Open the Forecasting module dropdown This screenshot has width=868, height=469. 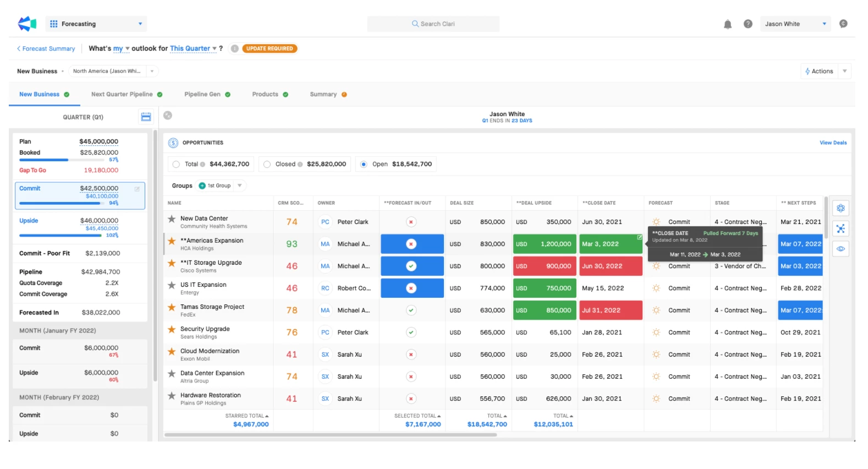click(96, 24)
